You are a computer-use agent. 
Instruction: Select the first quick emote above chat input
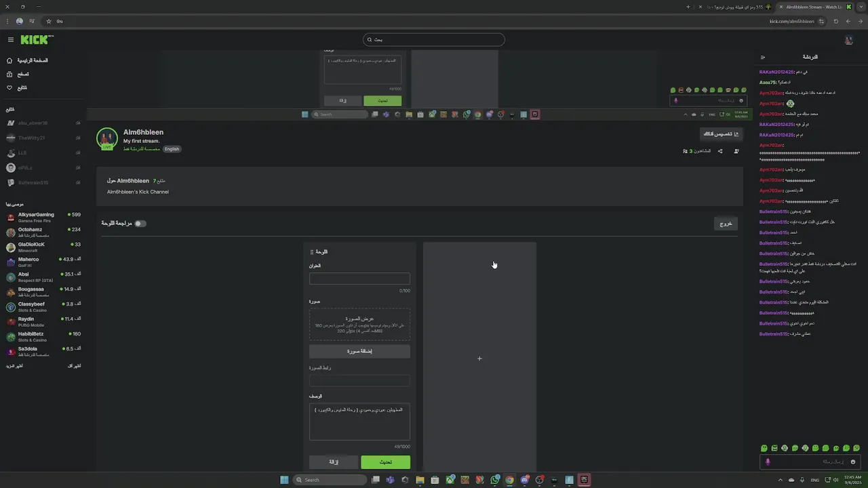(x=764, y=448)
